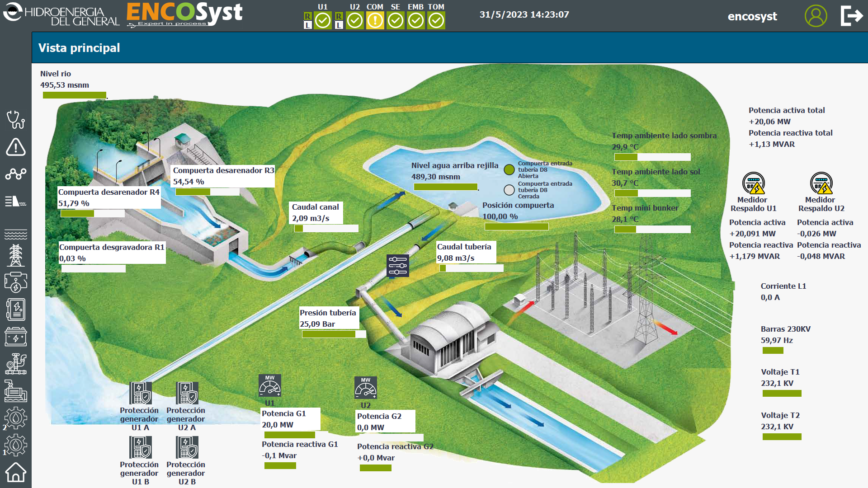This screenshot has width=868, height=488.
Task: Click Barras 230KV 59,97 Hz value
Action: tap(777, 340)
